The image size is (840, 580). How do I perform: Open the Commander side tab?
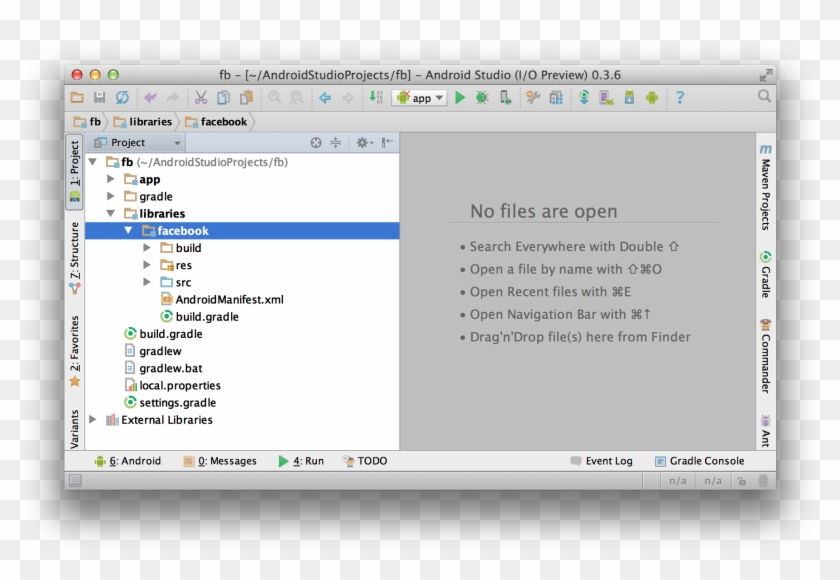click(x=766, y=356)
